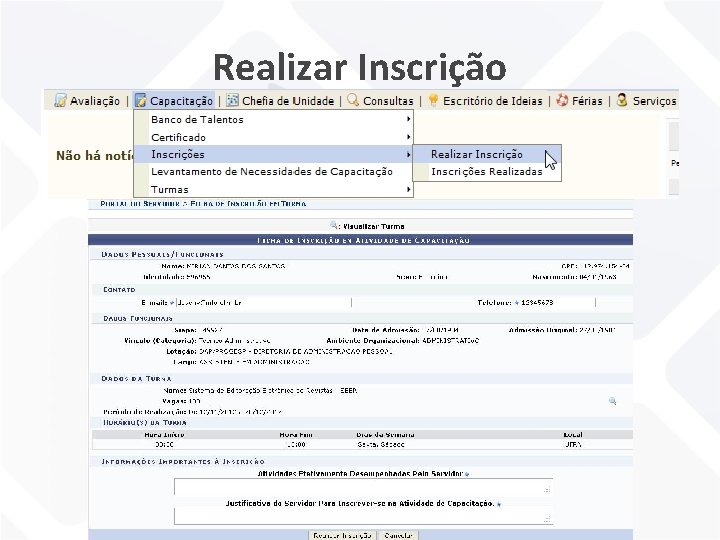Click Justificativa do Servidor text area
This screenshot has height=540, width=720.
363,516
